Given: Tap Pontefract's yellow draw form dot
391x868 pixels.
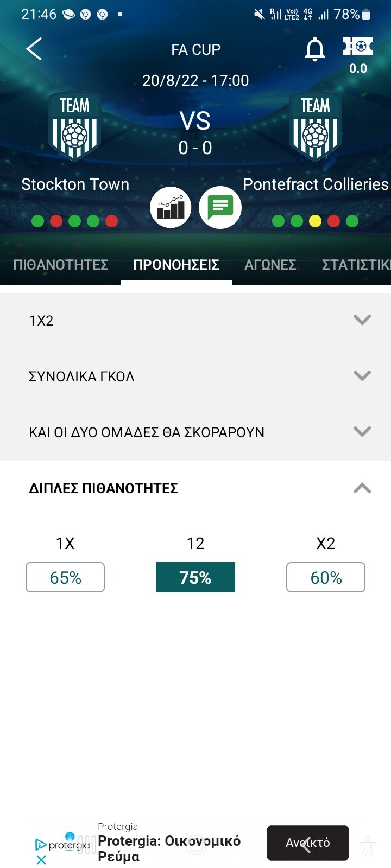Looking at the screenshot, I should tap(315, 221).
